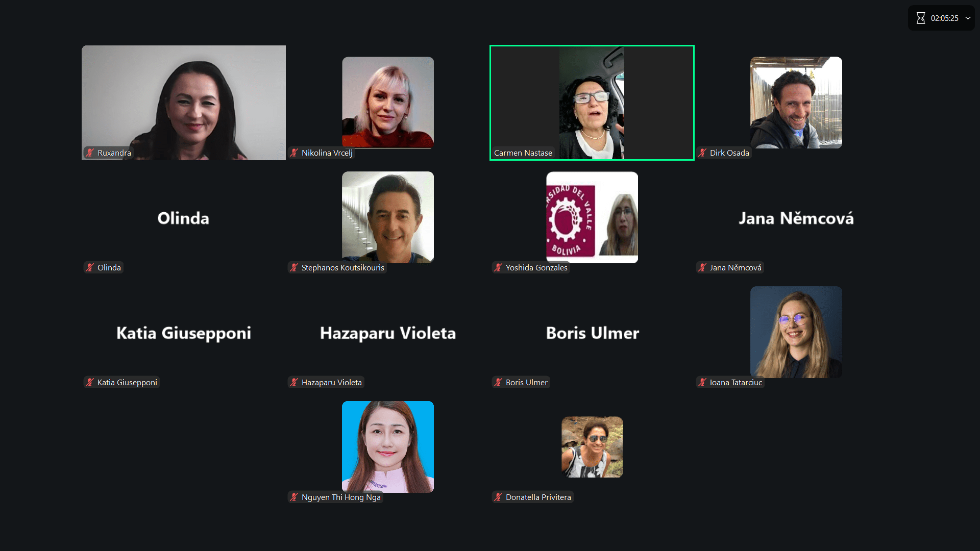Click Yoshida Gonzales muted mic icon

(498, 267)
